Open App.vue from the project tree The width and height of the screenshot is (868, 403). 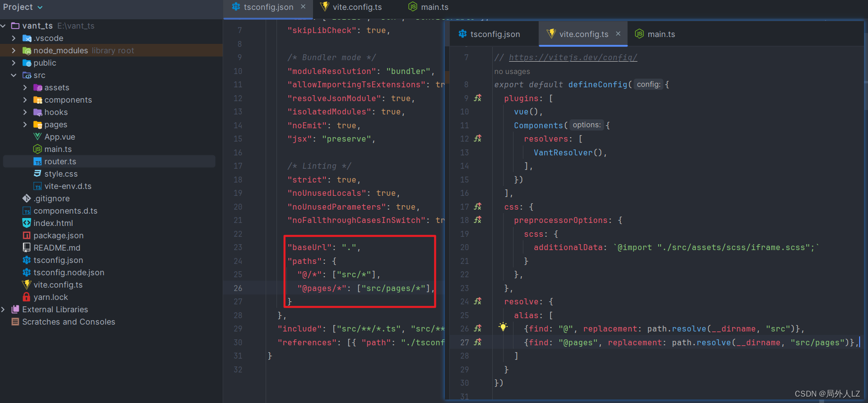pos(60,137)
